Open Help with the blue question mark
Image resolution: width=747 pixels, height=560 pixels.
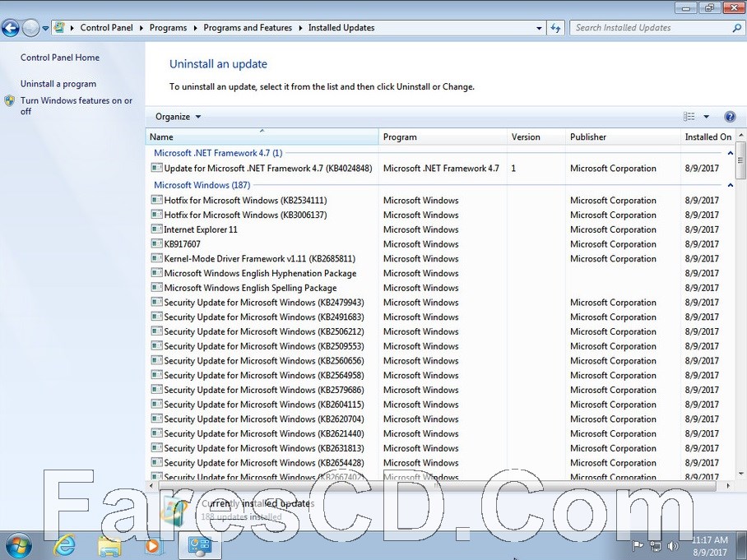(x=730, y=117)
